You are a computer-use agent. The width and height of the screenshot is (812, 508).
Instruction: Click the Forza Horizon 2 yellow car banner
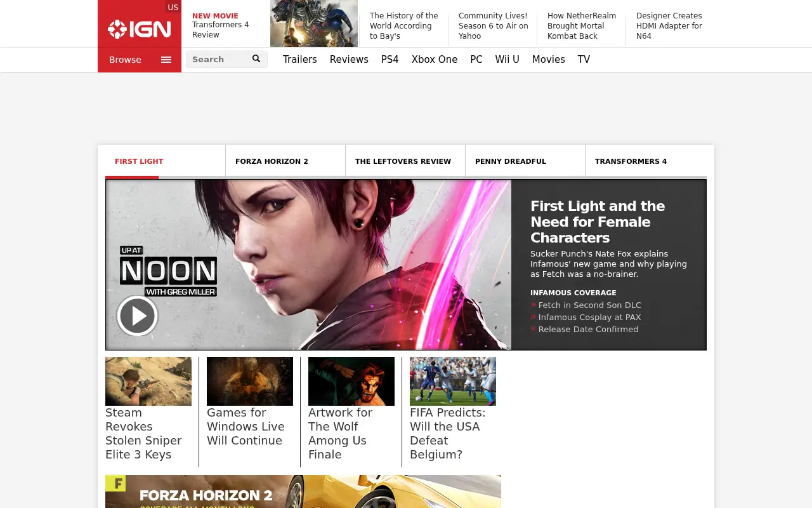(x=303, y=491)
